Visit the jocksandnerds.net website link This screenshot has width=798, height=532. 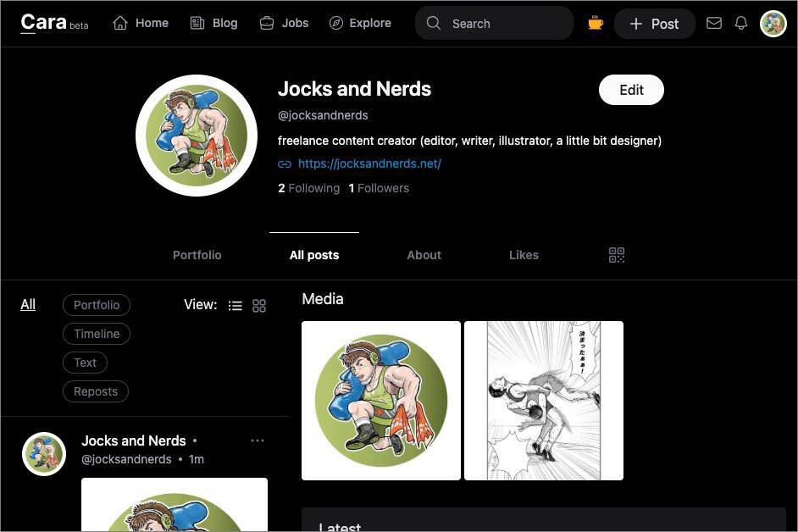coord(369,163)
